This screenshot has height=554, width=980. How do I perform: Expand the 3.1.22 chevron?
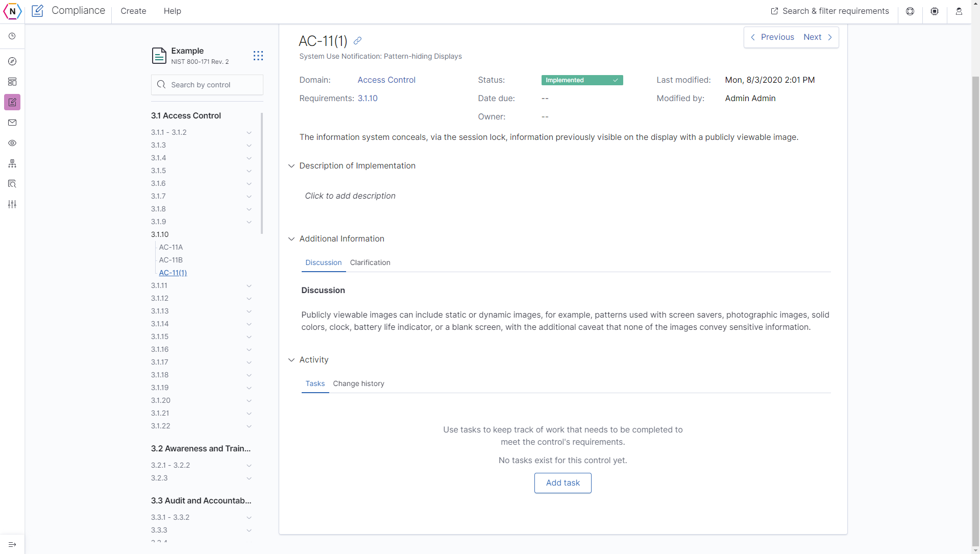click(249, 426)
